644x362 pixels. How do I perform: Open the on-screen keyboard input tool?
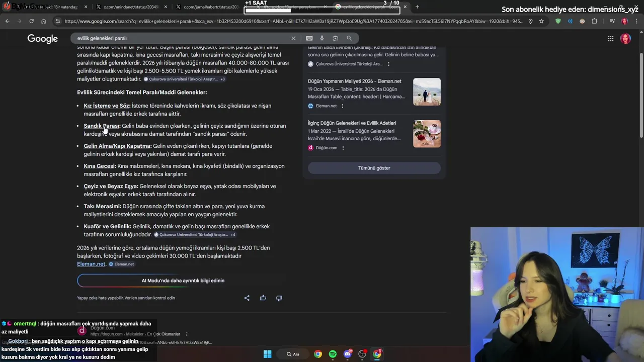point(309,38)
